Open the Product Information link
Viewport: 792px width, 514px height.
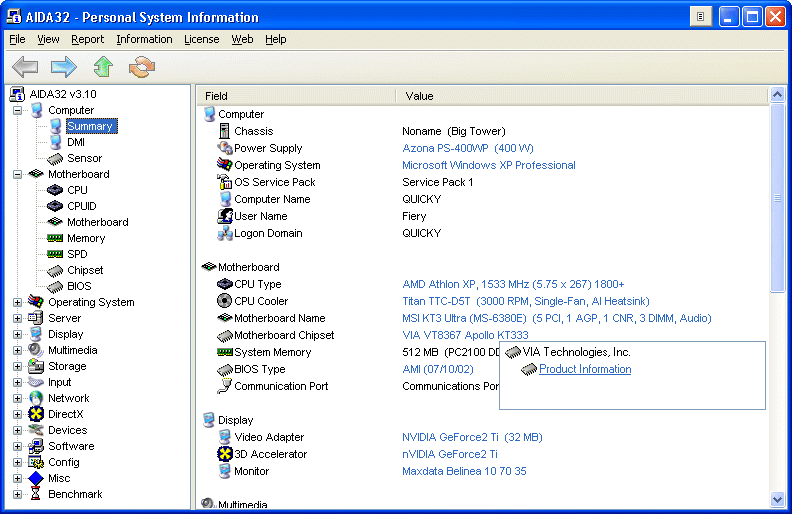click(585, 369)
